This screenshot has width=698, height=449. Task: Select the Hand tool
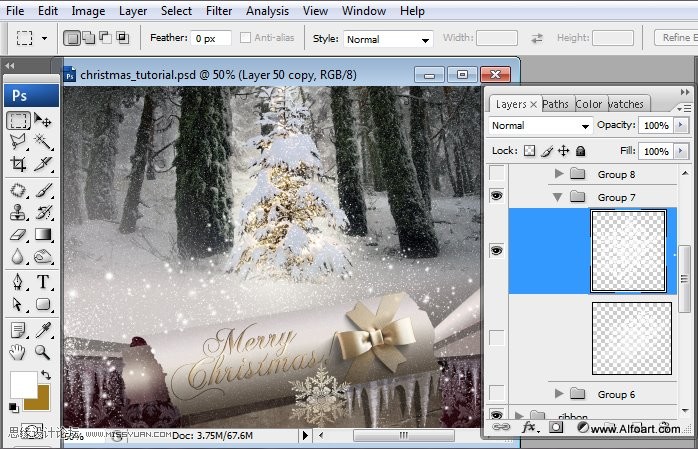18,352
